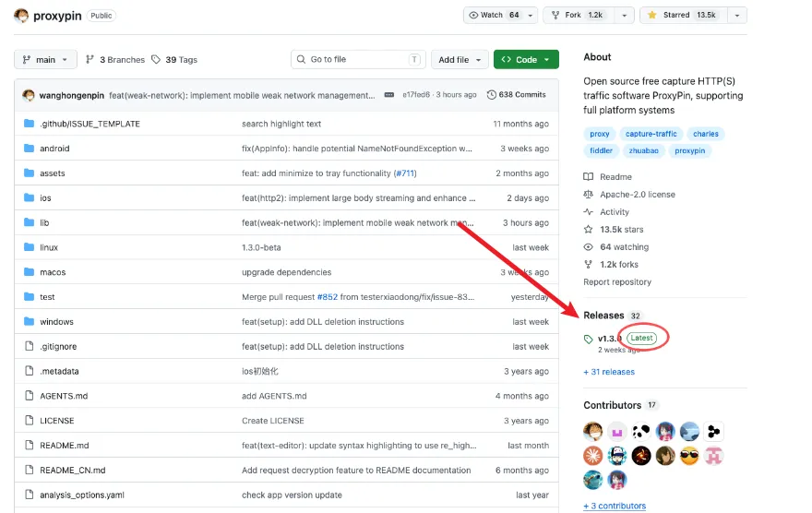Click the panda contributor avatar
The width and height of the screenshot is (812, 513).
click(x=641, y=431)
